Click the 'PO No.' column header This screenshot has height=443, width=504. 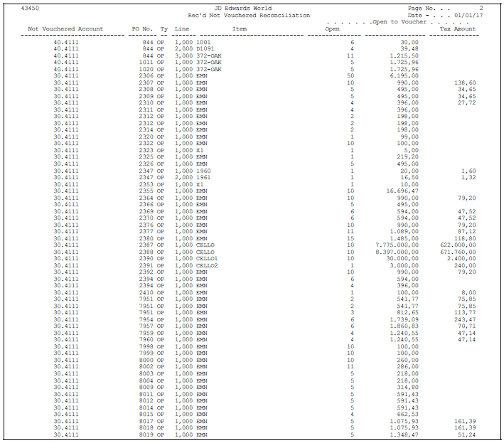coord(142,28)
